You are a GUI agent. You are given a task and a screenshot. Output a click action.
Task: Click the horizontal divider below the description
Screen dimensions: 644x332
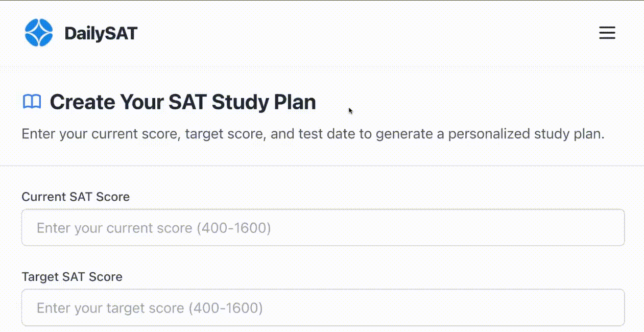322,165
